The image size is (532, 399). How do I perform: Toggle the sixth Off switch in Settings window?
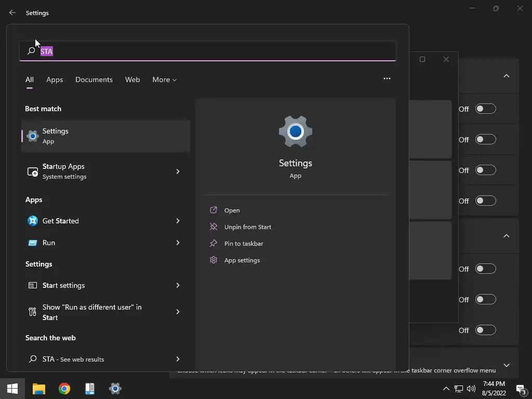[x=486, y=299]
